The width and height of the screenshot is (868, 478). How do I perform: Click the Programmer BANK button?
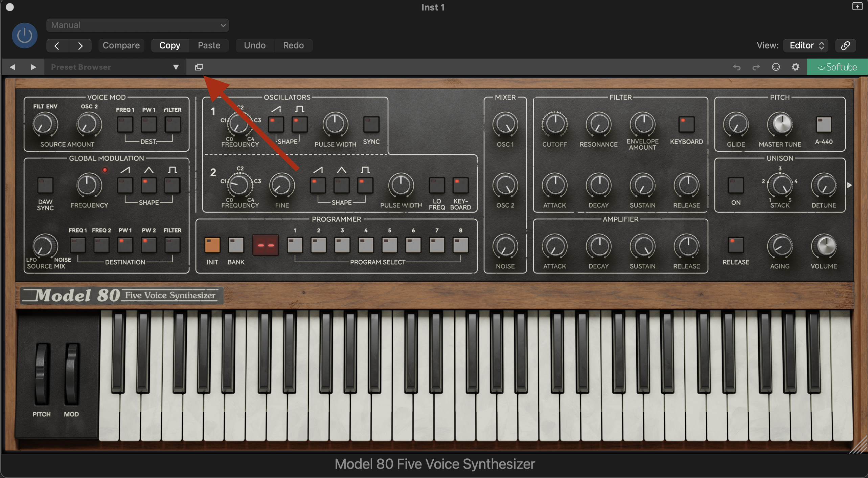236,245
